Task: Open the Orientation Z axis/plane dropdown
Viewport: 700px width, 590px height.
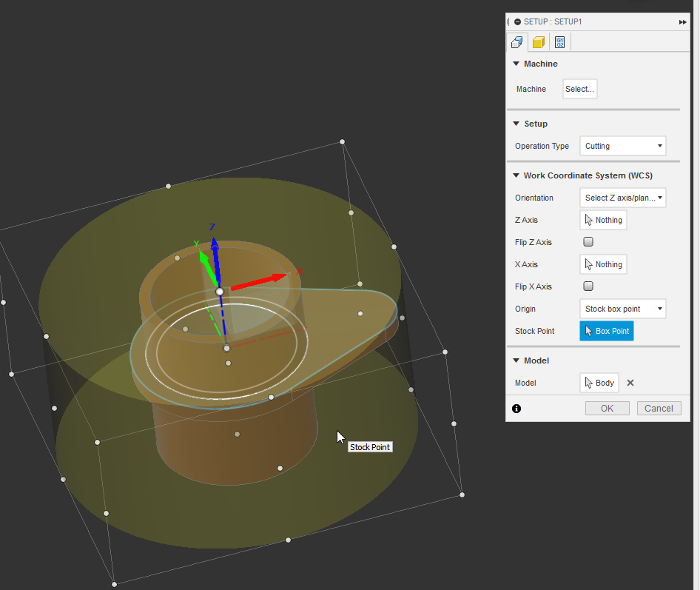Action: tap(622, 198)
